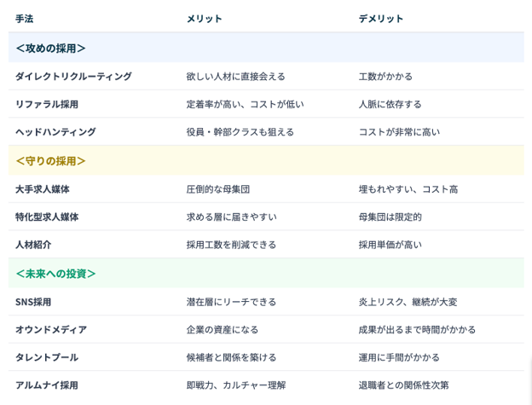
Task: Click the 手法 column header
Action: [24, 19]
